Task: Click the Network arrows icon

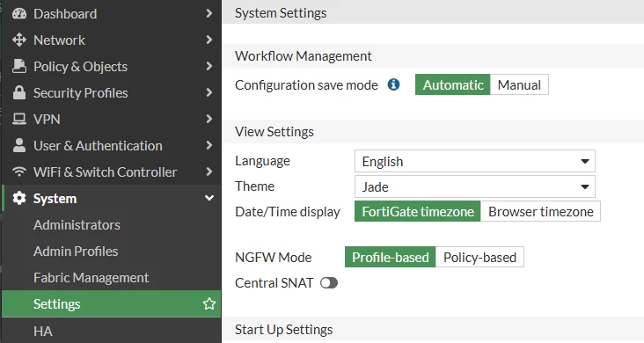Action: [18, 40]
